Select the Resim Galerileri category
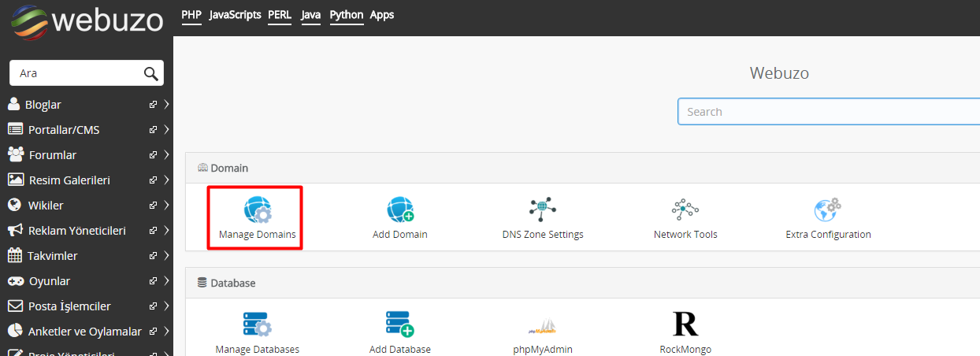This screenshot has height=356, width=980. coord(69,180)
